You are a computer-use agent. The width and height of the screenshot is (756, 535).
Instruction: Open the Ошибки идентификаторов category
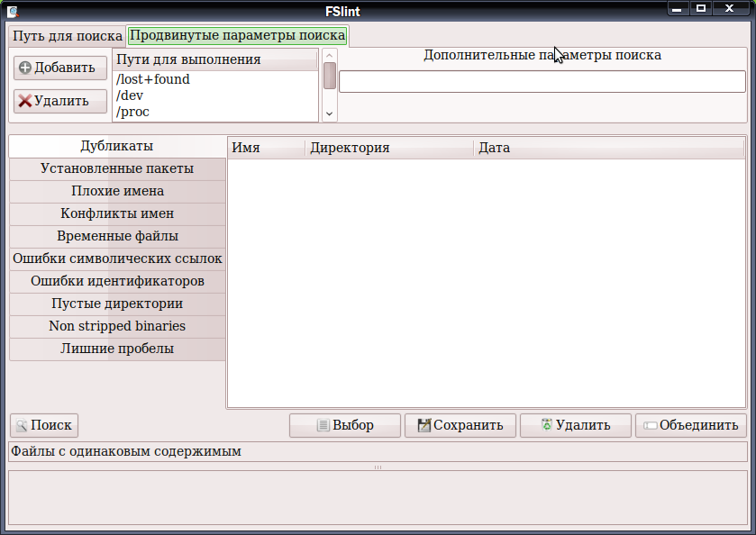[x=117, y=281]
